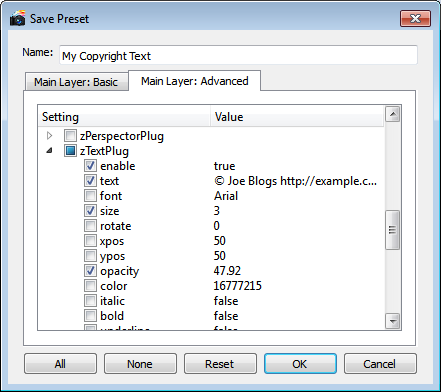Check the zPerspectorPlug checkbox
441x392 pixels.
click(70, 136)
